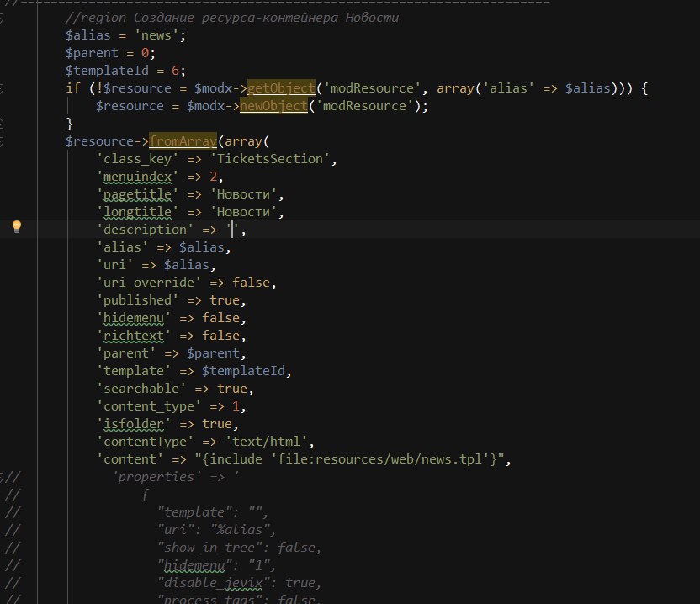Click the 'isfolder' array key
This screenshot has height=604, width=700.
(134, 424)
